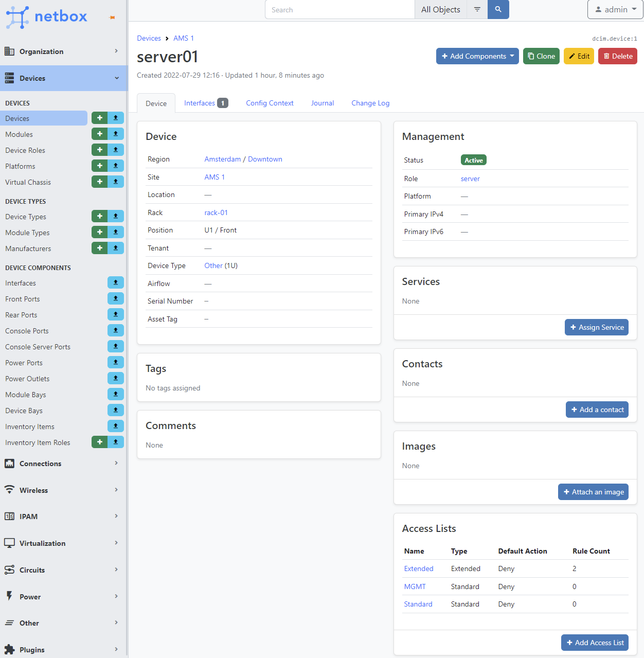This screenshot has height=658, width=644.
Task: Click the import icon next to Interfaces
Action: [x=116, y=283]
